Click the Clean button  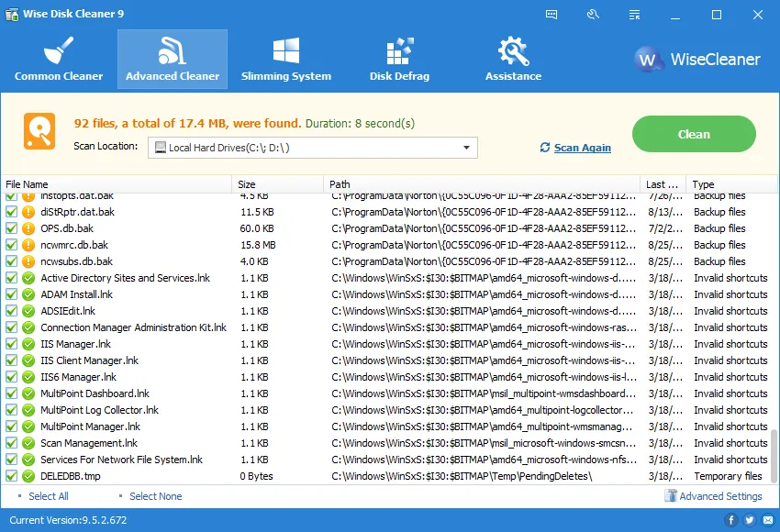[694, 134]
